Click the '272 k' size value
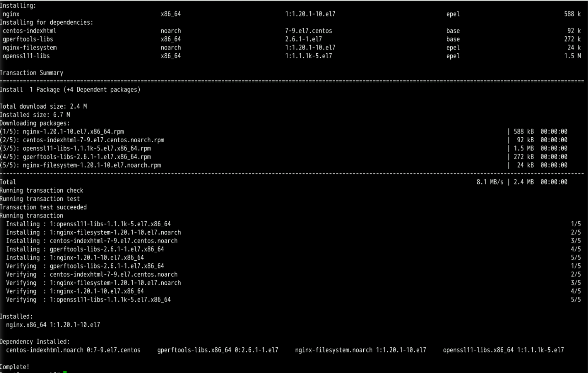Screen dimensions: 588x373 [572, 39]
